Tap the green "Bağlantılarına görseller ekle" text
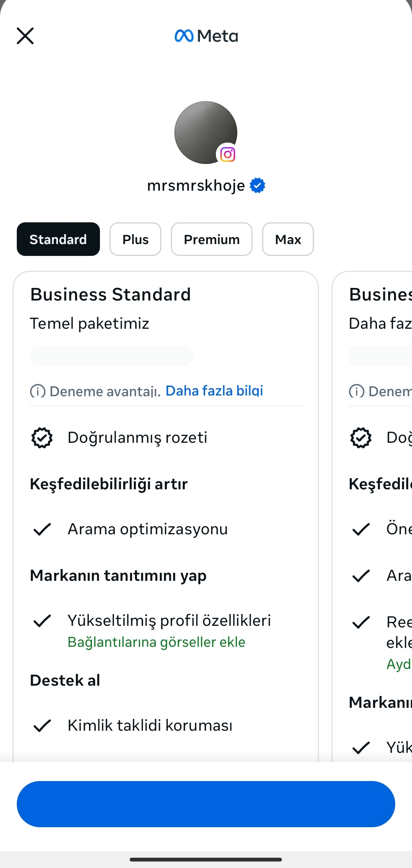This screenshot has width=412, height=868. point(156,642)
